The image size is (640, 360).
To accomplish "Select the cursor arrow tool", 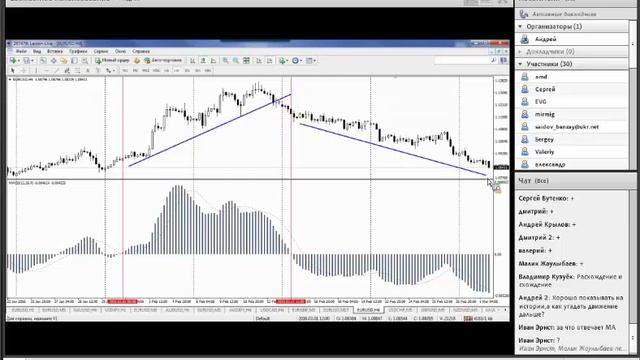I will (x=13, y=71).
